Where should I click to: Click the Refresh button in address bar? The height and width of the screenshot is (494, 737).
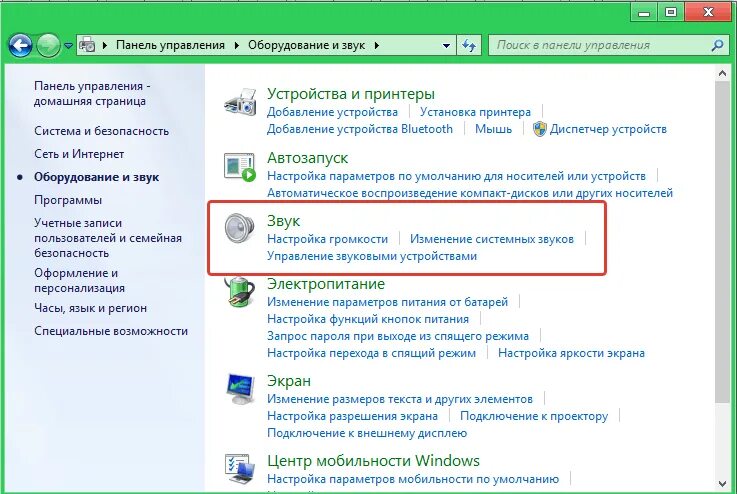coord(469,45)
